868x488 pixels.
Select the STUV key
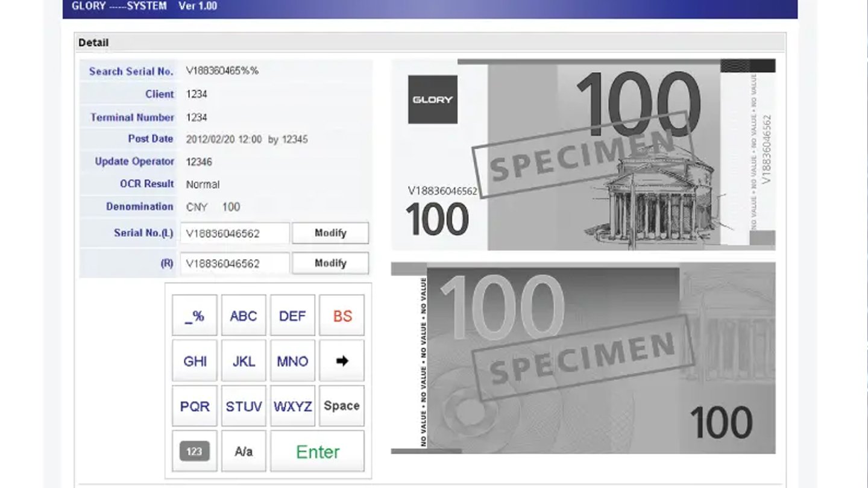[x=244, y=406]
